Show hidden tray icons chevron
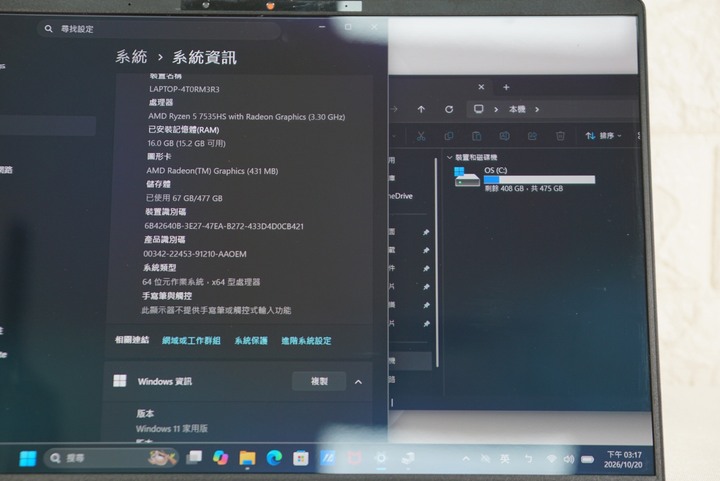 coord(466,459)
